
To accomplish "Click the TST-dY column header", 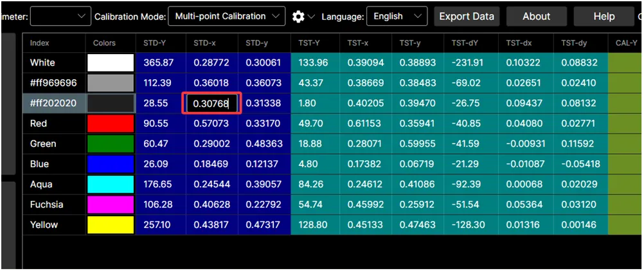I will pyautogui.click(x=465, y=43).
